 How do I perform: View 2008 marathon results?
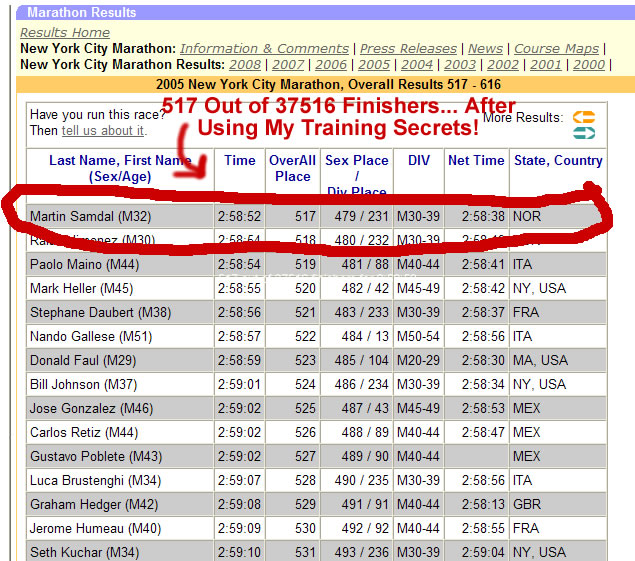coord(245,64)
